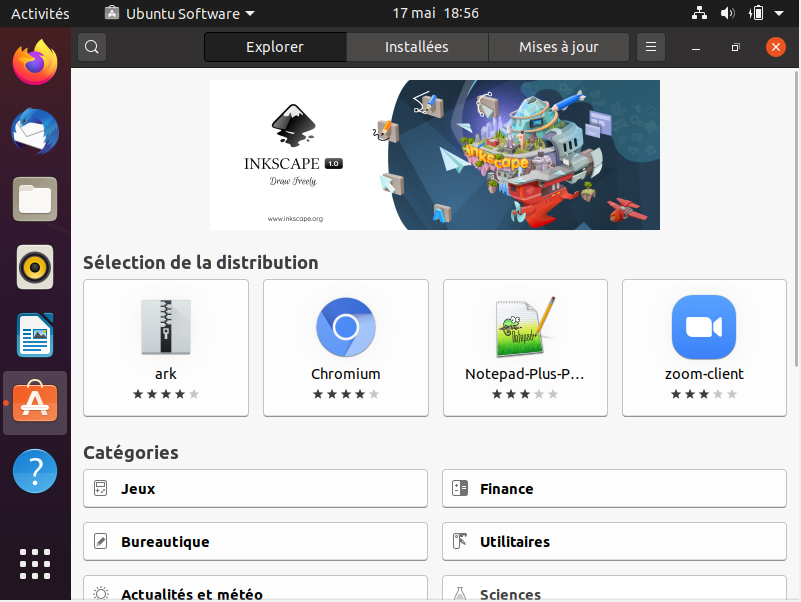The image size is (801, 602).
Task: Click the Finance calculator icon
Action: click(460, 489)
